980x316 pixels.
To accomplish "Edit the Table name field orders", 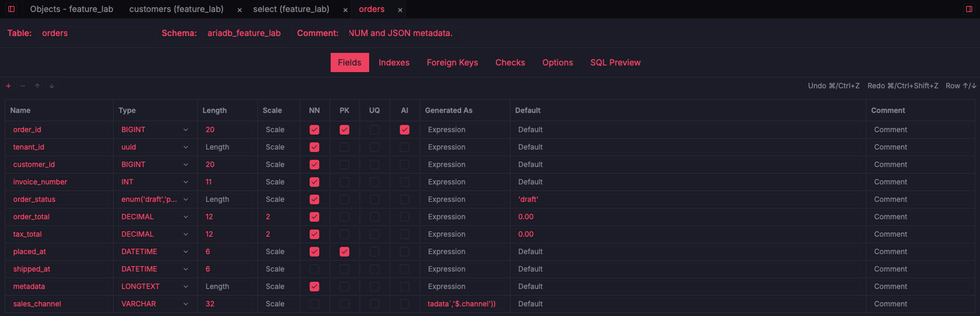I will pos(96,33).
